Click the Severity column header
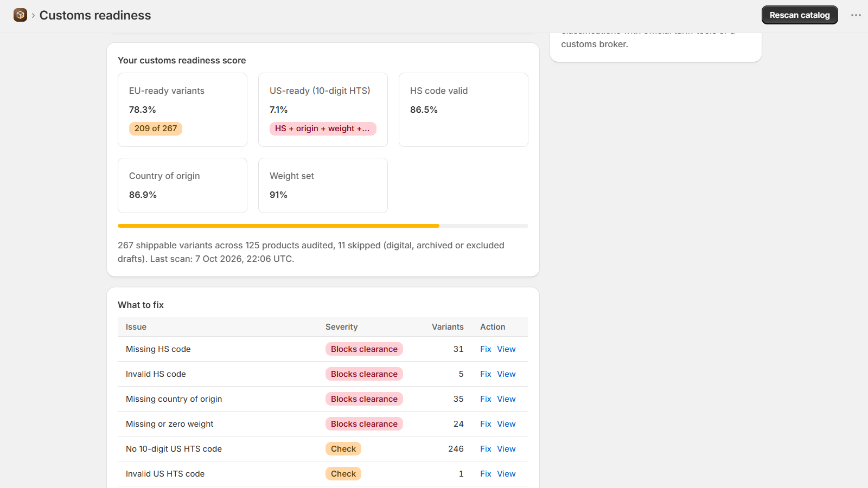The image size is (868, 488). (x=341, y=327)
